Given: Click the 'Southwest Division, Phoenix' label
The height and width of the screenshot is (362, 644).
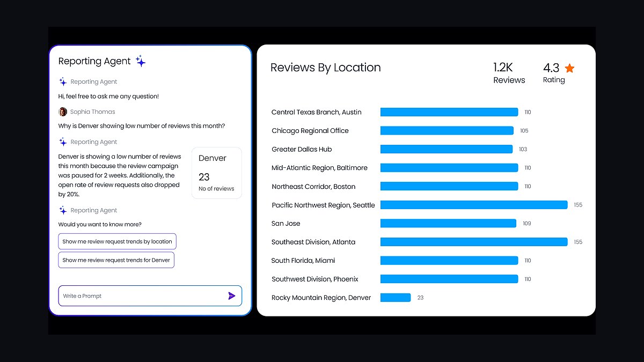Looking at the screenshot, I should (315, 279).
